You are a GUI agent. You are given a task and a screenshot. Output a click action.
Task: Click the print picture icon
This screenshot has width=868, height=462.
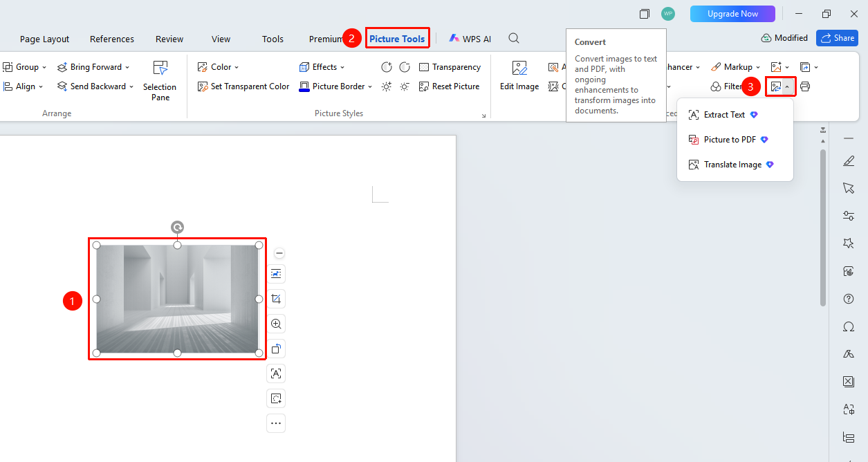(805, 86)
